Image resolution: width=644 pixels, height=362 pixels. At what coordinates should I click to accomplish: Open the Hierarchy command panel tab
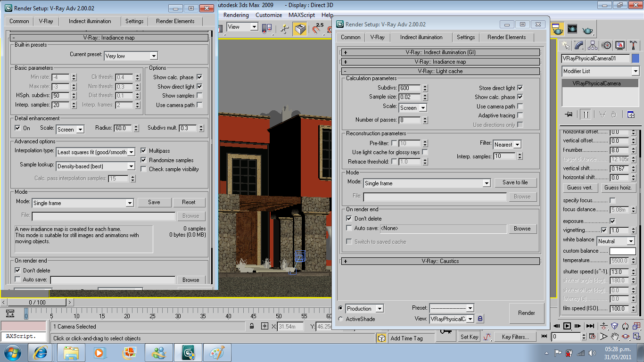click(593, 45)
